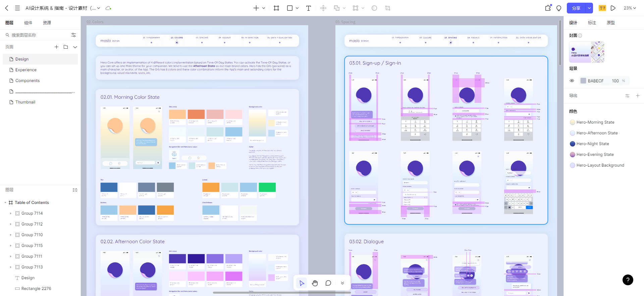Click the cover thumbnail image

[587, 52]
